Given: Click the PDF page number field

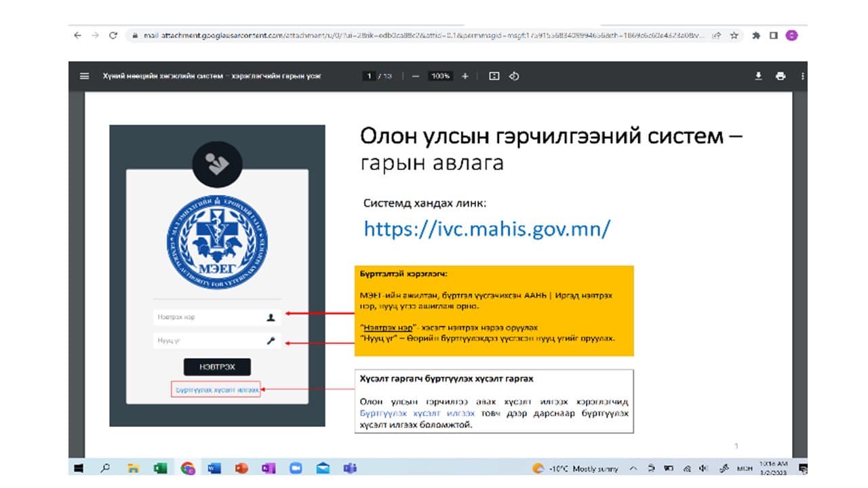Looking at the screenshot, I should point(370,76).
